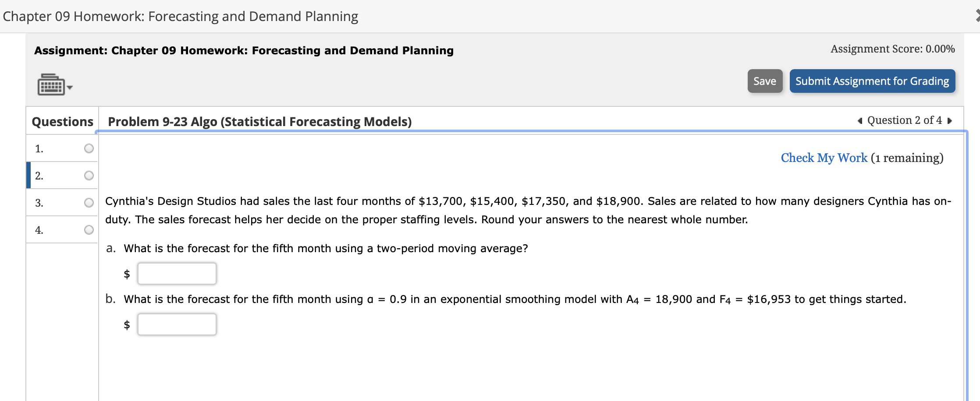Submit Assignment for Grading

coord(872,81)
